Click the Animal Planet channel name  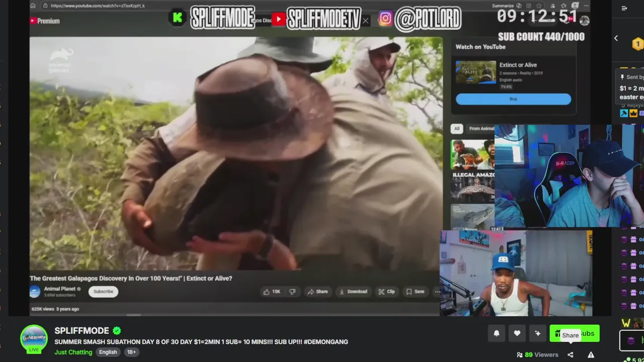point(60,289)
